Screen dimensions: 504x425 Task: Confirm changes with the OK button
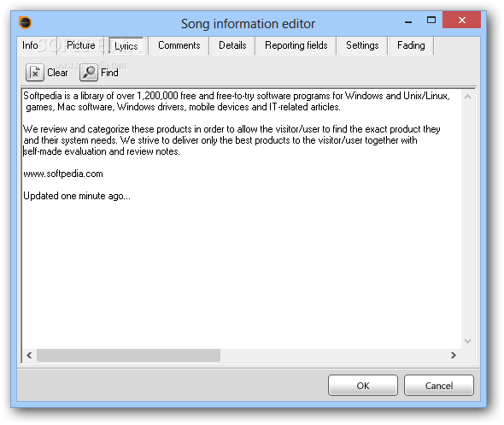363,385
